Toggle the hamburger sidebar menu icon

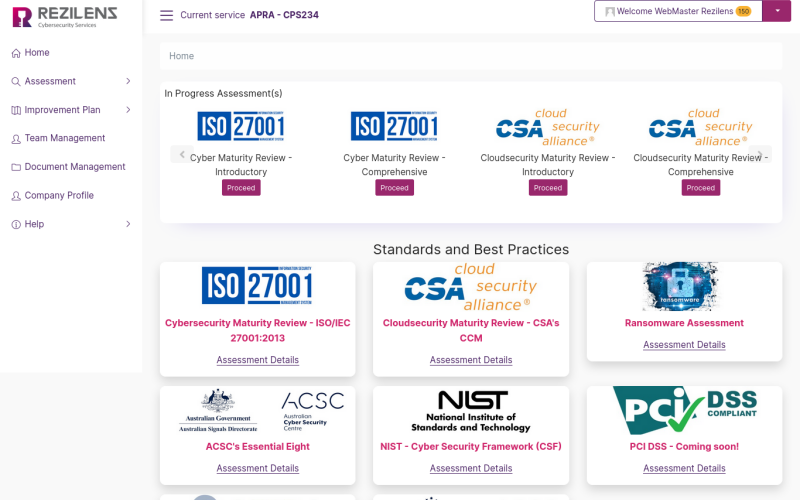pos(166,15)
